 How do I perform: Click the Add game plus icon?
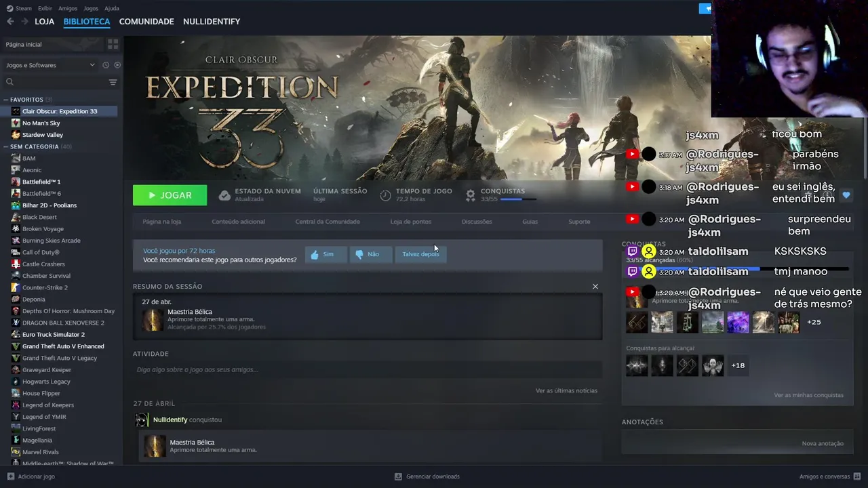pyautogui.click(x=10, y=476)
